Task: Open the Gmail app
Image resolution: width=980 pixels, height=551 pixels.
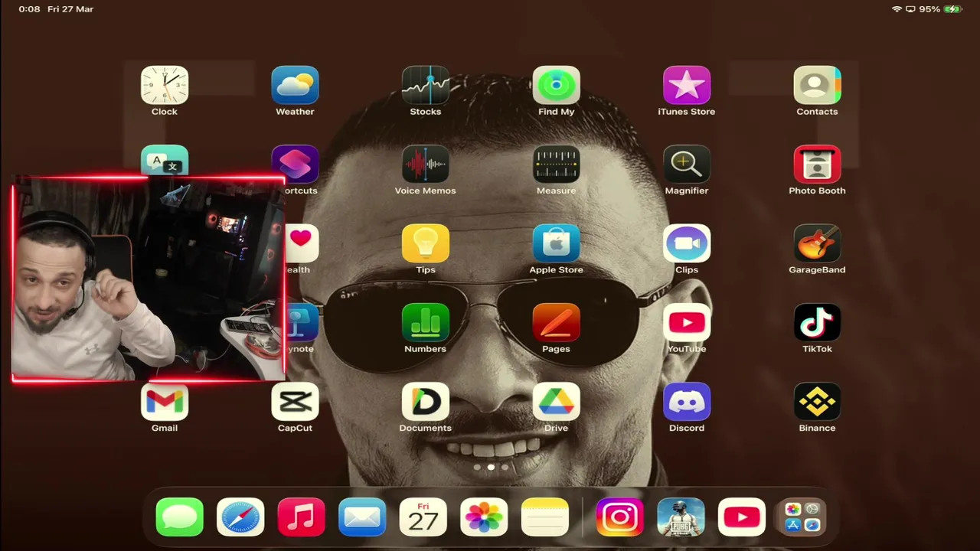Action: pyautogui.click(x=164, y=402)
